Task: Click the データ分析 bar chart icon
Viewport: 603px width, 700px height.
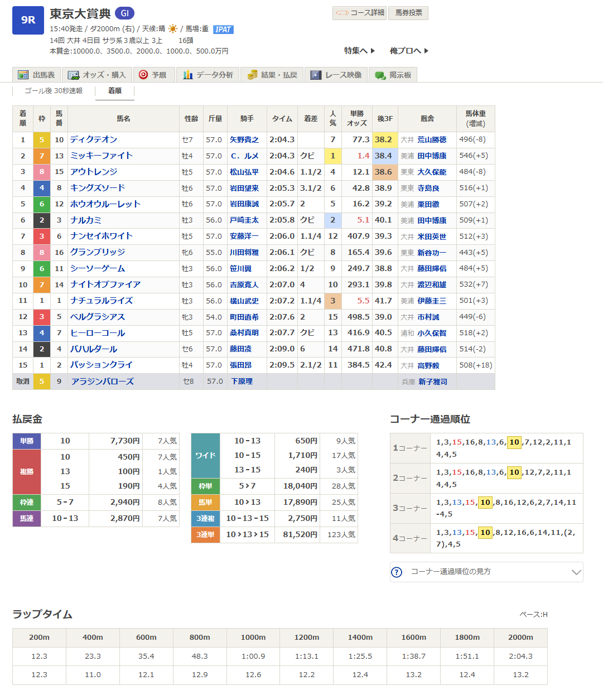Action: [188, 75]
